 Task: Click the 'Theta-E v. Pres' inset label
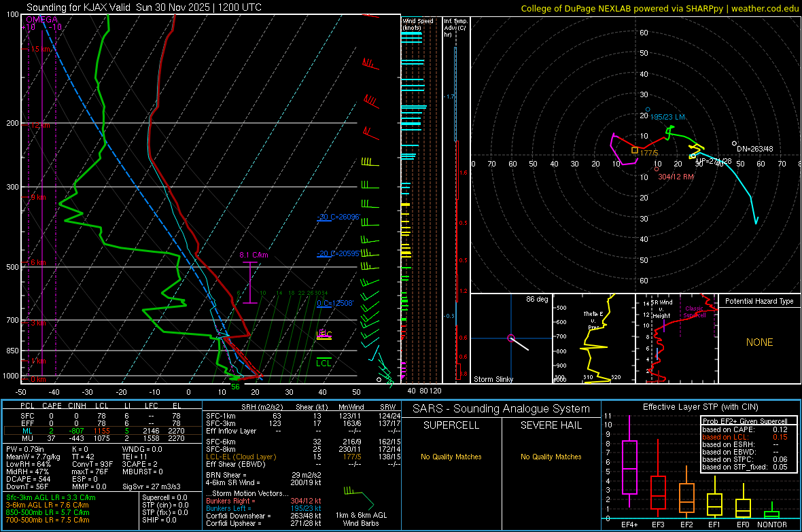[x=593, y=320]
